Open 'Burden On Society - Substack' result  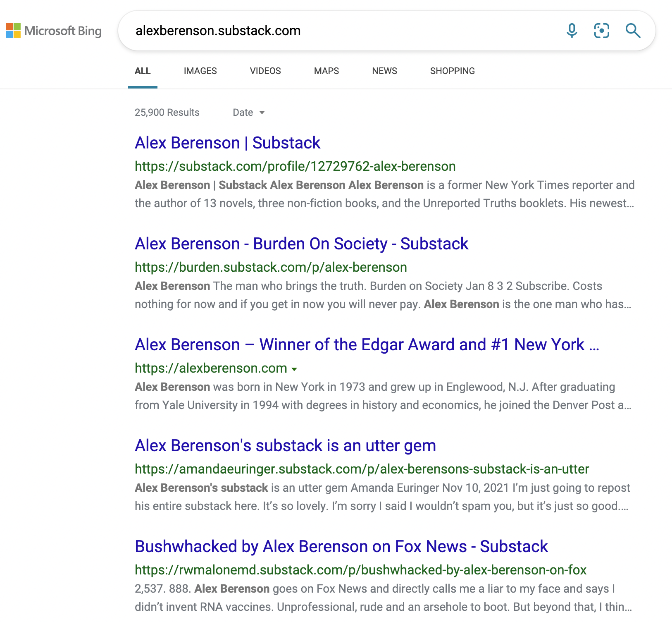click(302, 244)
